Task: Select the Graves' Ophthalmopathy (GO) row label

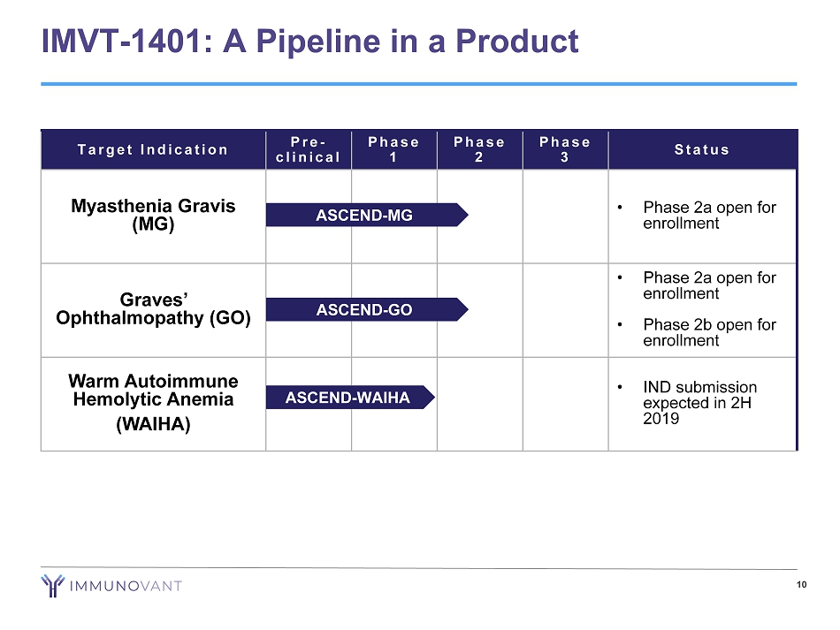Action: click(x=153, y=308)
